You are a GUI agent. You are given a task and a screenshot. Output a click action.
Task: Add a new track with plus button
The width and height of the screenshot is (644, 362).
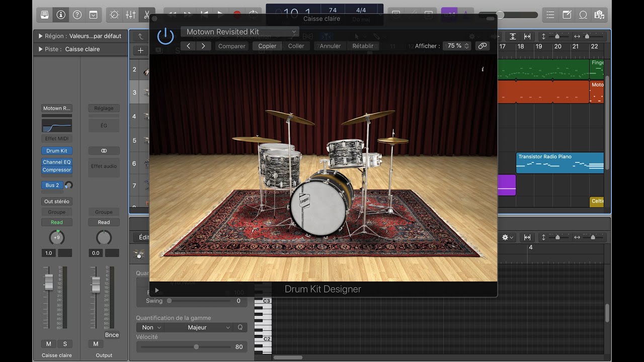point(140,50)
